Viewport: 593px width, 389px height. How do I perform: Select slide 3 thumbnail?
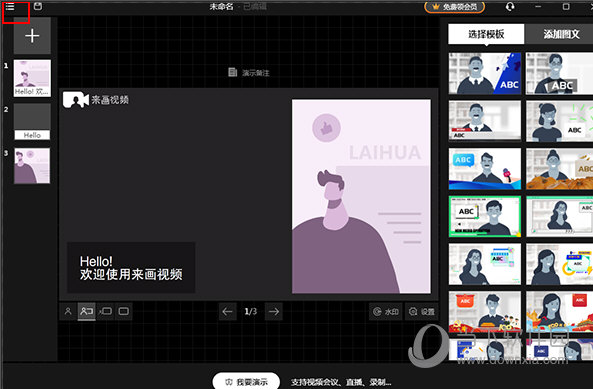(32, 166)
